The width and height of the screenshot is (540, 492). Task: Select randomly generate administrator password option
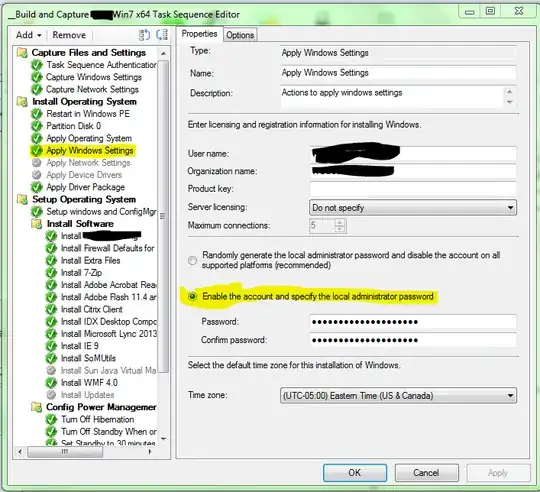(x=193, y=260)
